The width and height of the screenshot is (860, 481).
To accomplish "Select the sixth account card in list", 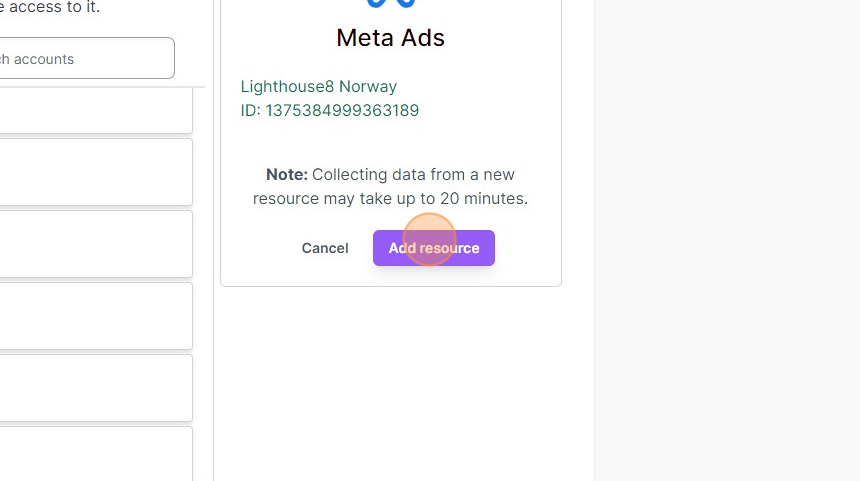I will (x=96, y=454).
